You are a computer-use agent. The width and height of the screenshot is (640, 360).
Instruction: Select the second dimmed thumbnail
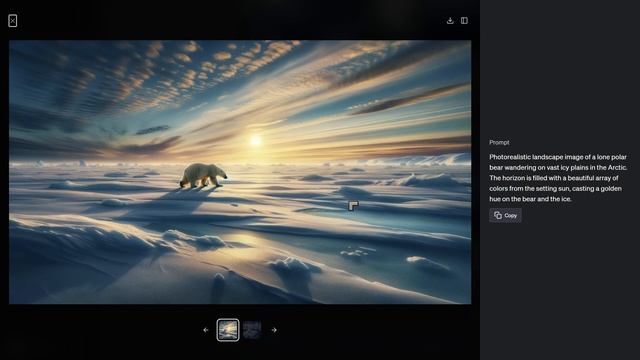click(x=252, y=330)
